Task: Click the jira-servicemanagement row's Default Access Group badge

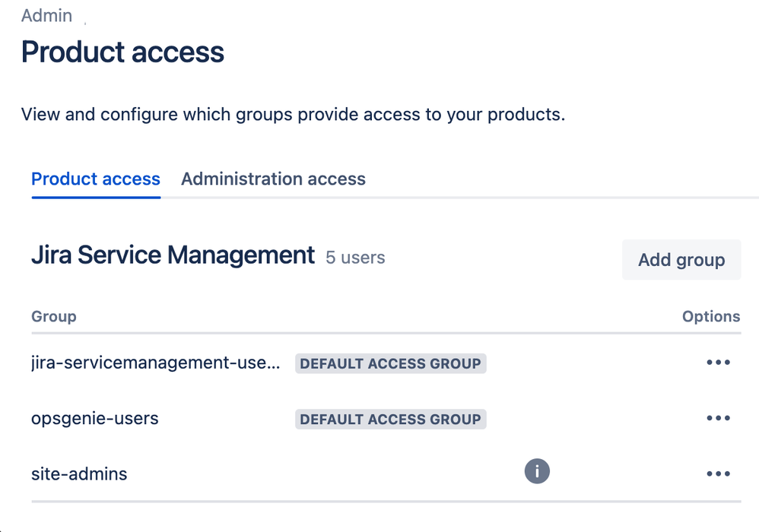Action: click(391, 363)
